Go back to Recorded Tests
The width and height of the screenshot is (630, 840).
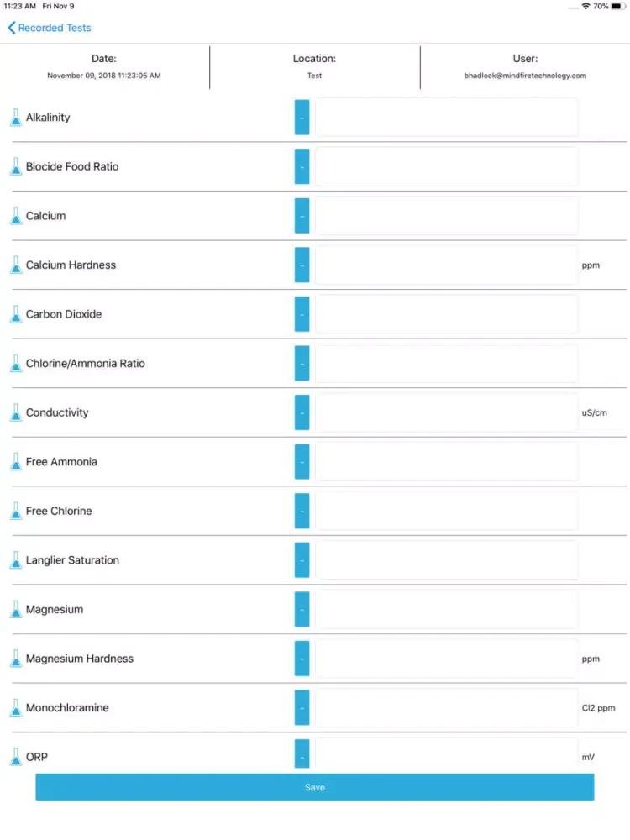point(50,28)
